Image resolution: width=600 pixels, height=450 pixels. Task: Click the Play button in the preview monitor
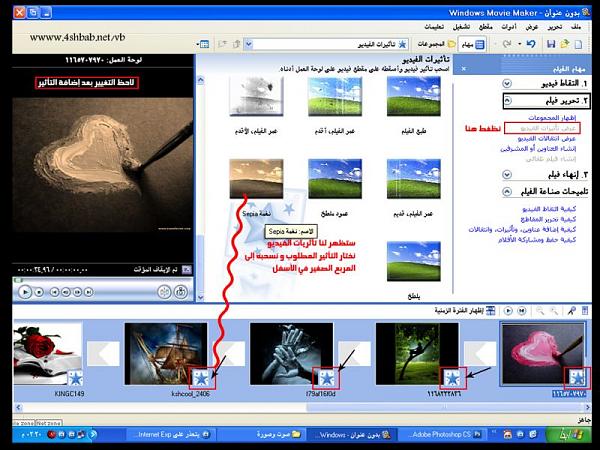click(x=24, y=291)
